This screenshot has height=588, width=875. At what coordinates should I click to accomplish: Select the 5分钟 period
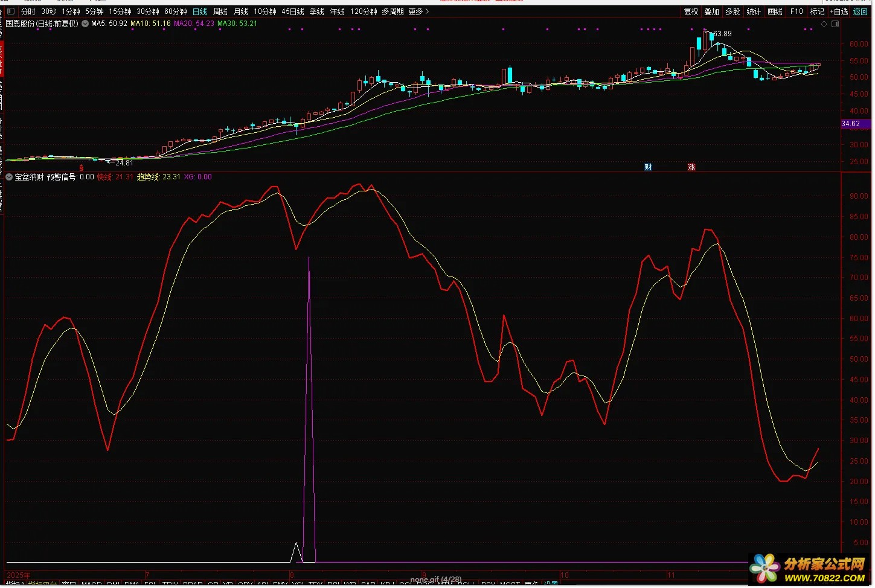click(x=94, y=11)
